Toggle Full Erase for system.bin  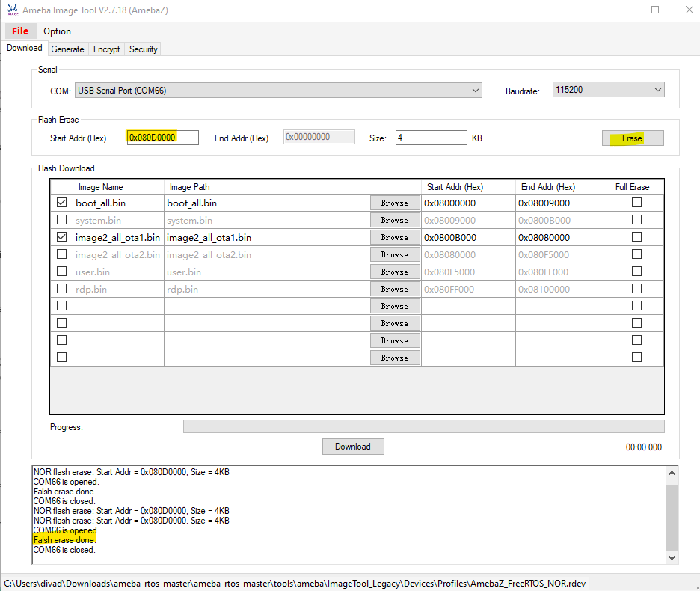pos(636,220)
